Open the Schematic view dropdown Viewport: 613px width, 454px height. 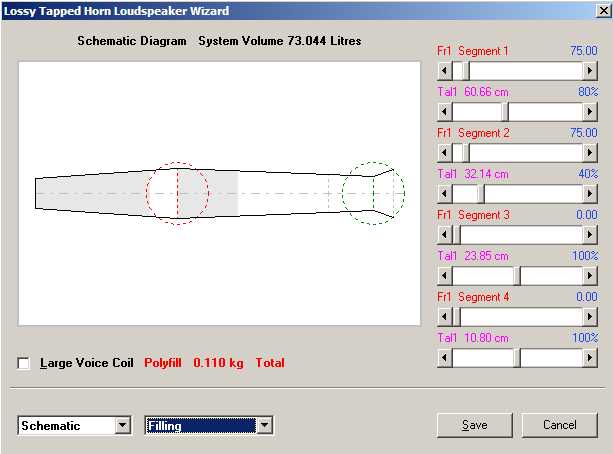[123, 425]
